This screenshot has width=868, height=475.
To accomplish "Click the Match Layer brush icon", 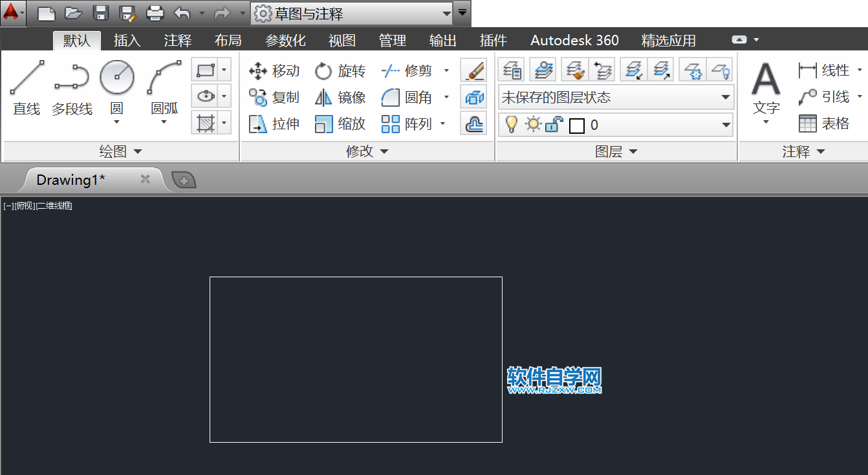I will pos(574,69).
